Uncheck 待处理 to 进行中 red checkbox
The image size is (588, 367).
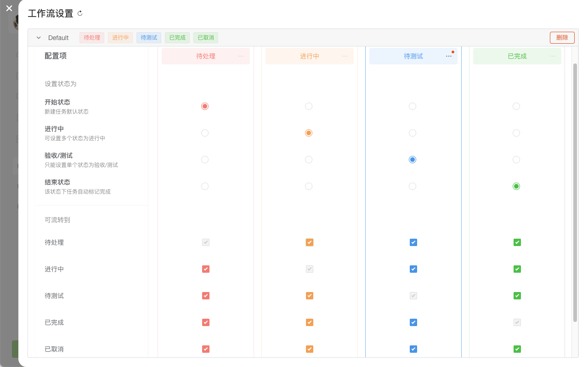click(206, 269)
